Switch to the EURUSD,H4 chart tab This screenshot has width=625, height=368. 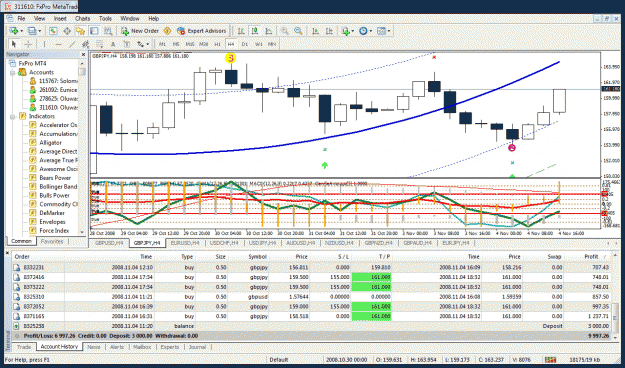coord(185,242)
